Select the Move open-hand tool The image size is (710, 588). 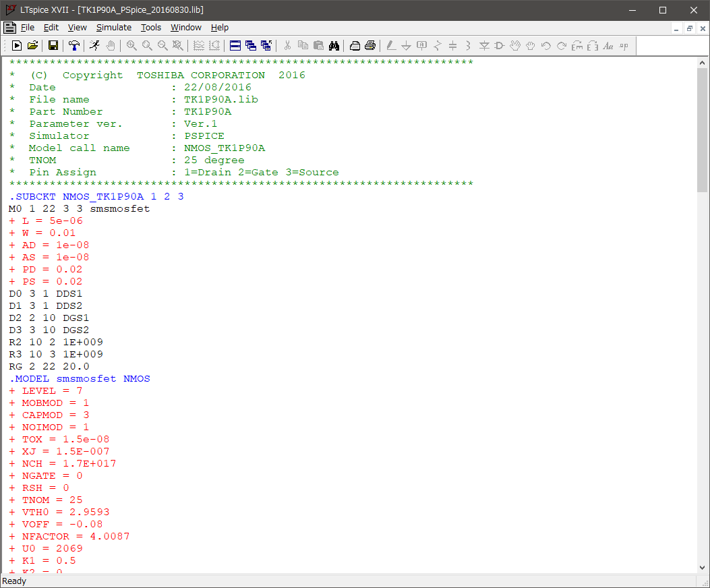point(515,45)
